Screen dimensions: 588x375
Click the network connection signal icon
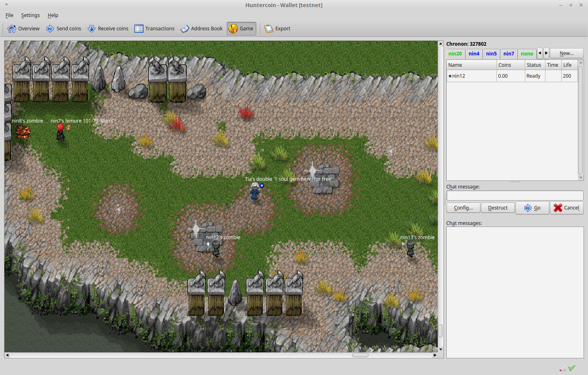click(x=563, y=368)
